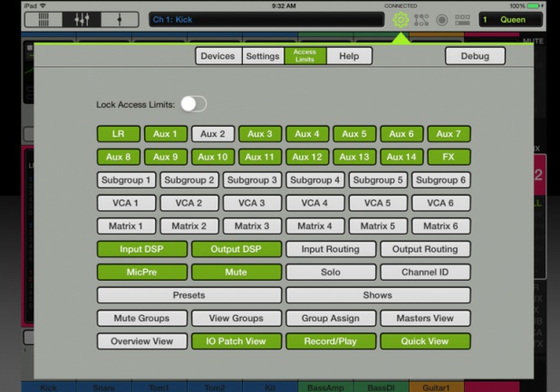Enable Input Routing access
The height and width of the screenshot is (392, 560).
(331, 249)
